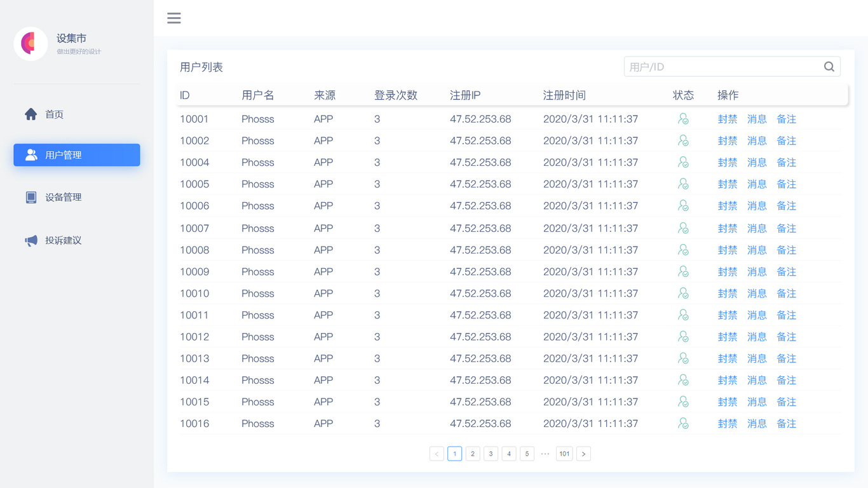Click the pagination ellipsis
Viewport: 868px width, 488px height.
click(545, 454)
